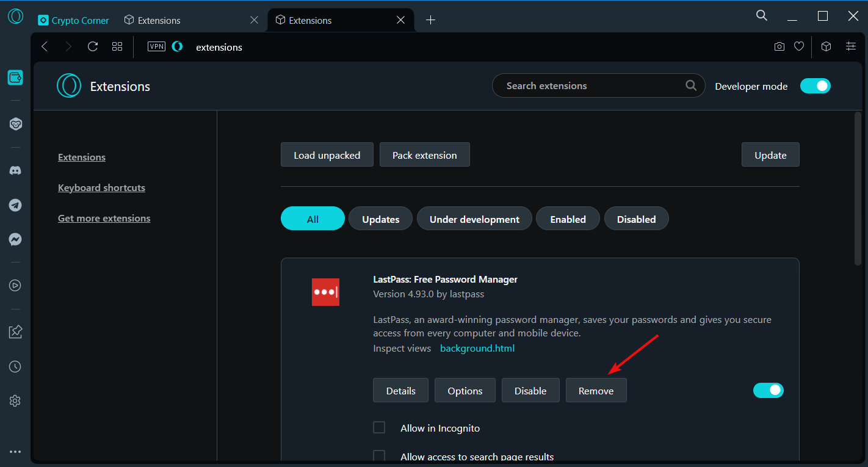This screenshot has width=868, height=467.
Task: Click the Extensions page header title
Action: (x=120, y=86)
